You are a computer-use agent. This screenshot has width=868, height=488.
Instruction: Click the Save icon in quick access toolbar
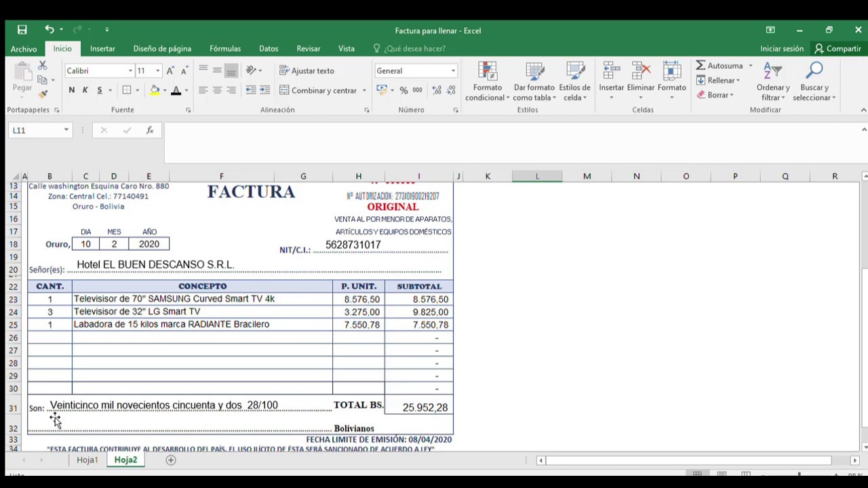coord(22,30)
